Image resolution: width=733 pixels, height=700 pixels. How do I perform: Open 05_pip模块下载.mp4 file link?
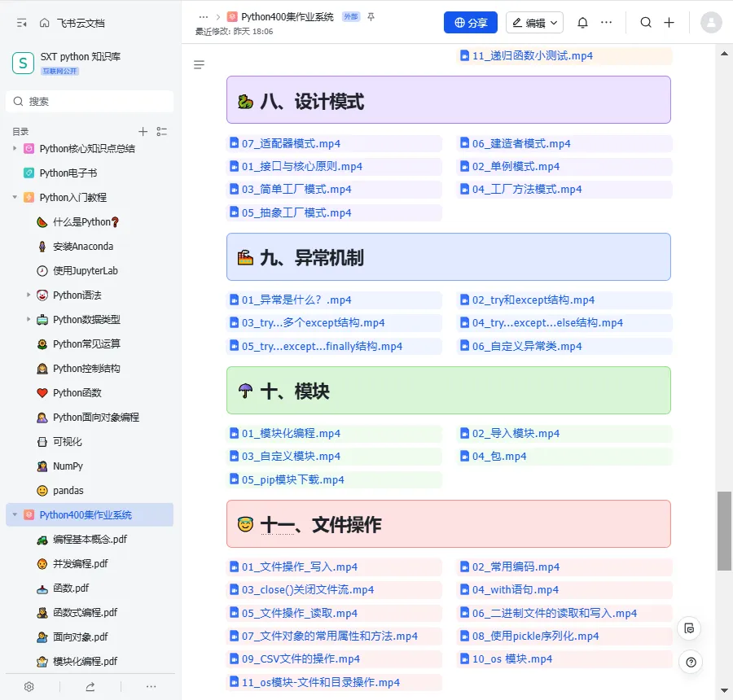[x=292, y=479]
